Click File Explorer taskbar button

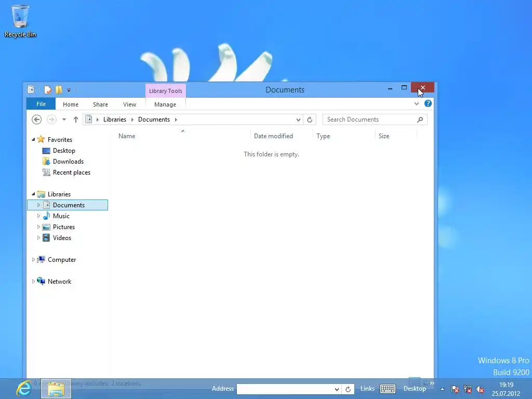pyautogui.click(x=56, y=389)
